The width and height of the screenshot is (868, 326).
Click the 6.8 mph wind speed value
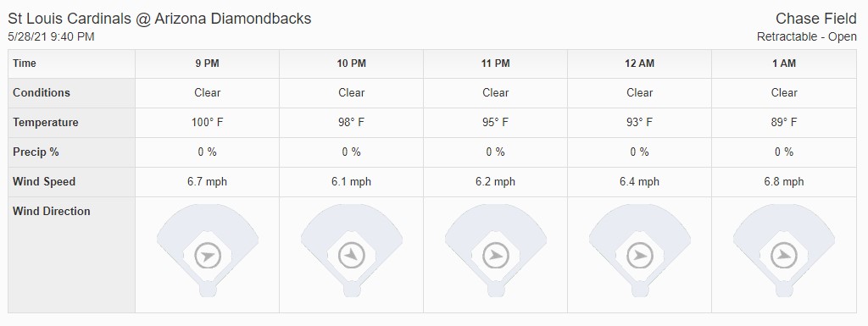[x=784, y=182]
